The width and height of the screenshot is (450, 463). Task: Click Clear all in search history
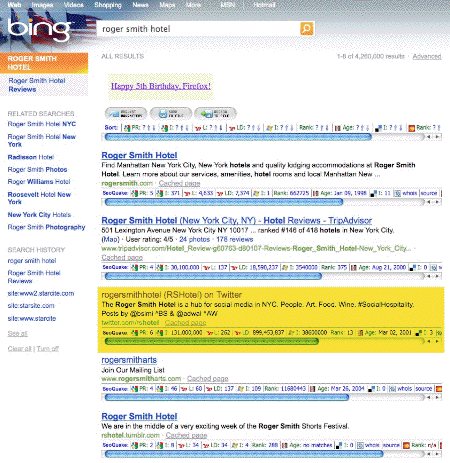point(19,349)
